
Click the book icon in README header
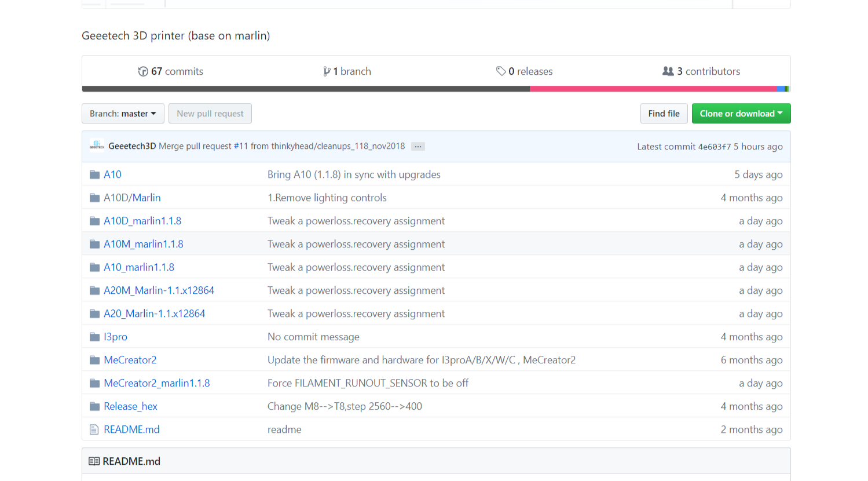point(94,461)
